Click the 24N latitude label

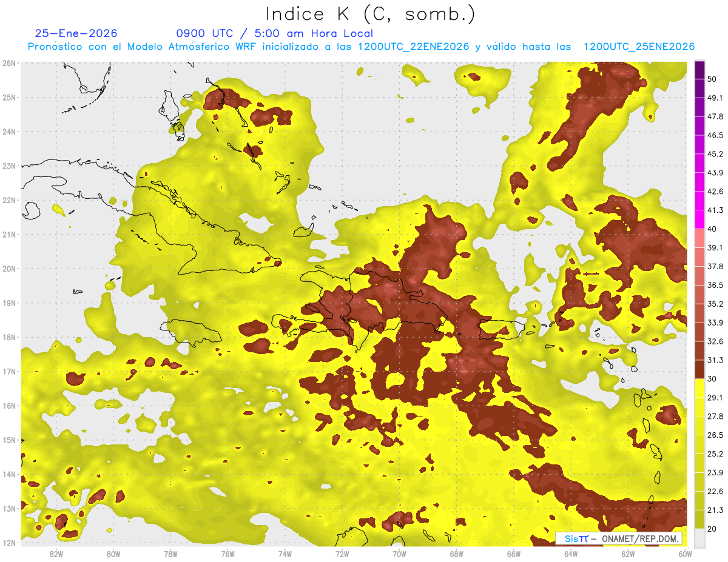pos(8,132)
